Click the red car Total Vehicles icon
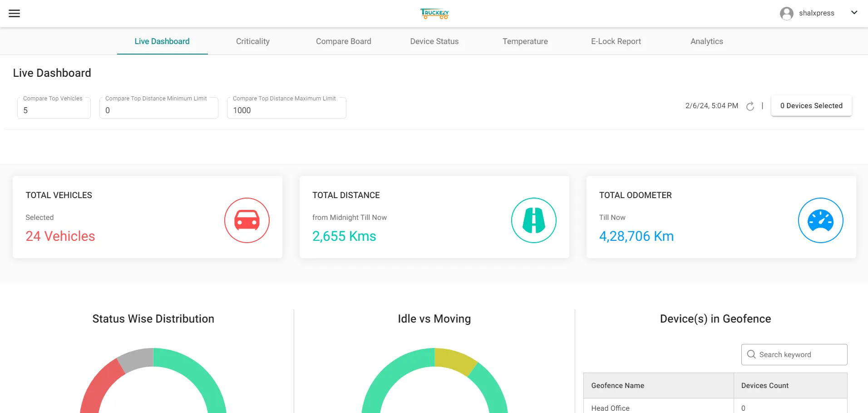Viewport: 868px width, 413px height. coord(247,220)
